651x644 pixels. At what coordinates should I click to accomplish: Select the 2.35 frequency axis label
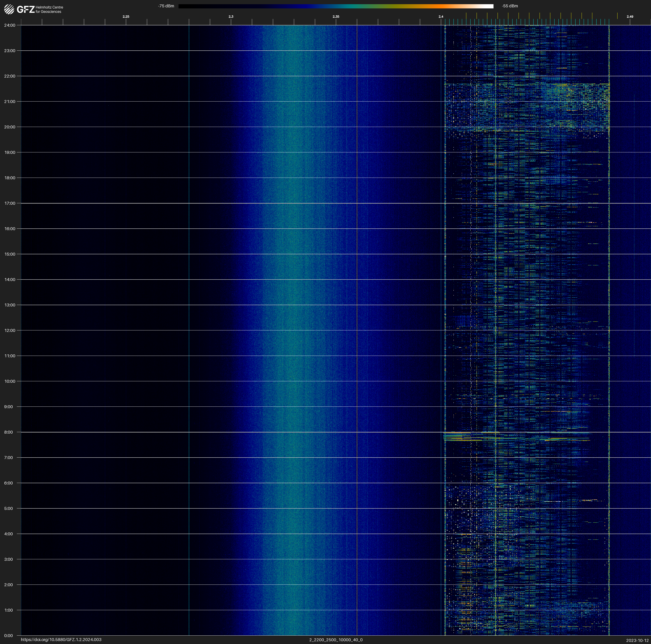[x=336, y=17]
